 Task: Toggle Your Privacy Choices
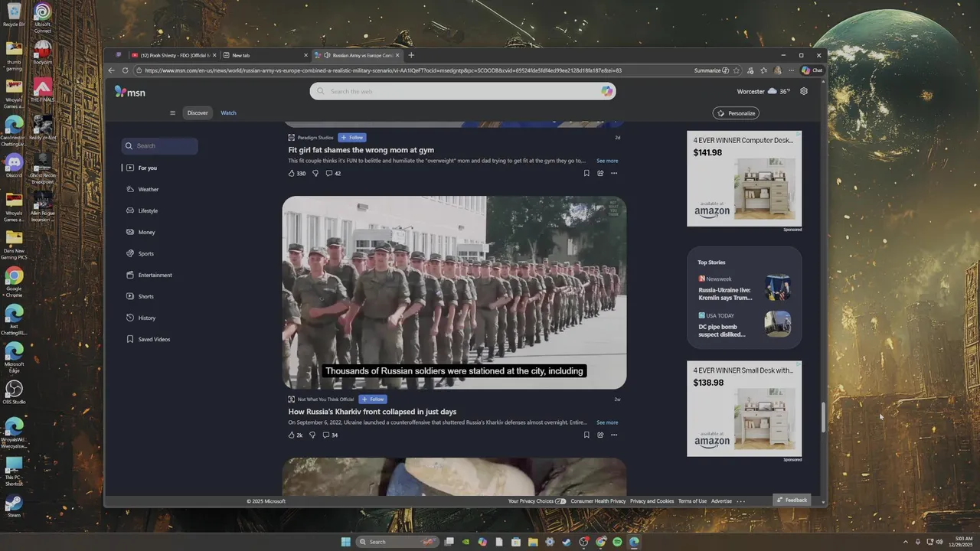pos(537,501)
